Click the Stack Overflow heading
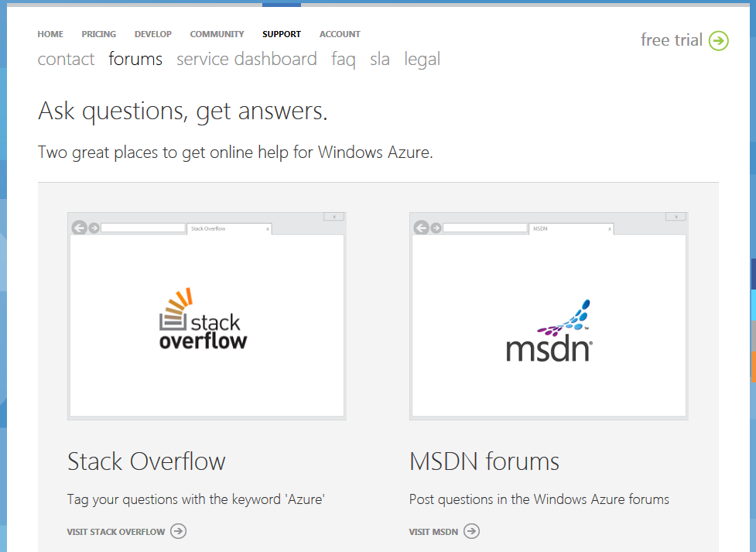 (146, 461)
